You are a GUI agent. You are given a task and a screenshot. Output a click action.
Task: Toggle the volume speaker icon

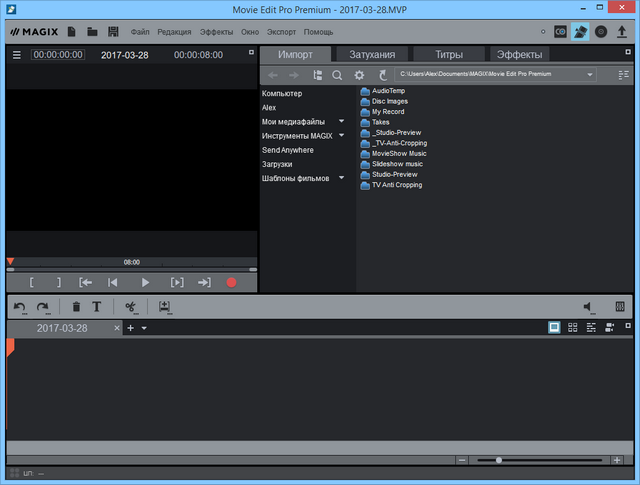click(x=589, y=307)
